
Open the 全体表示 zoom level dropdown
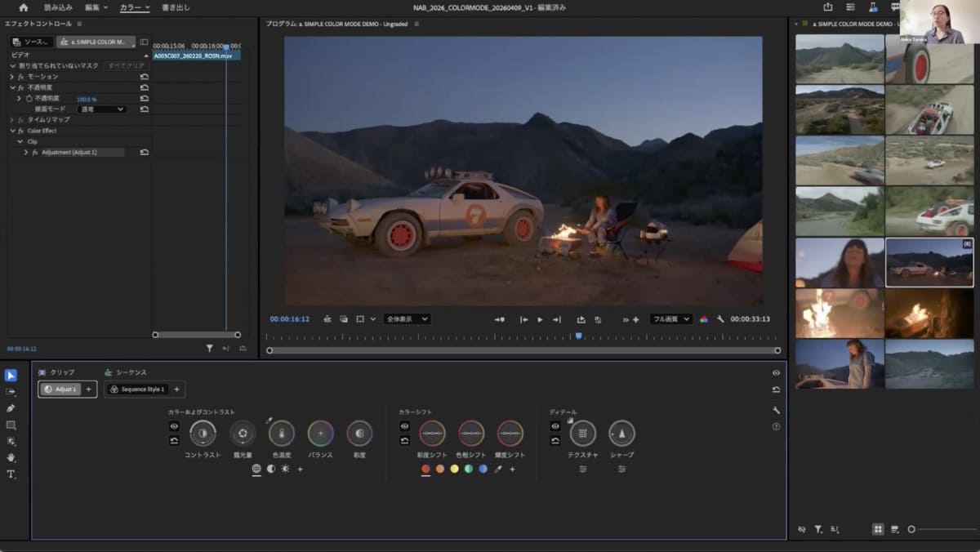coord(407,319)
